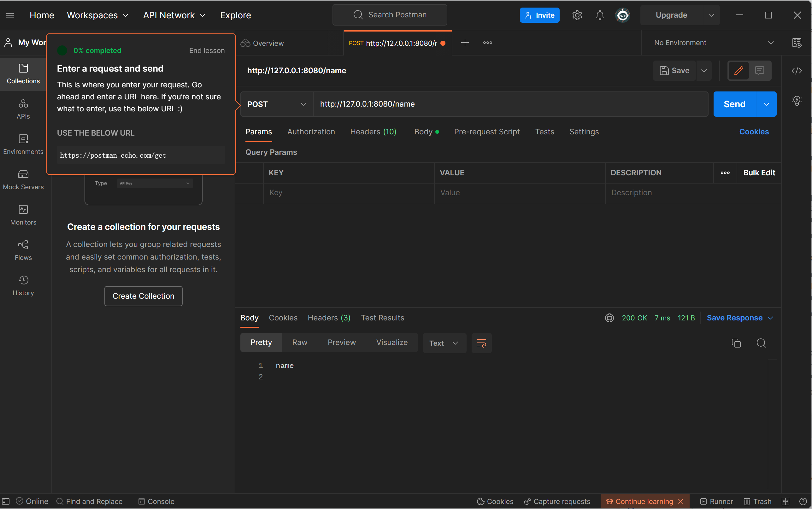Open the request Settings tab
Image resolution: width=812 pixels, height=509 pixels.
pyautogui.click(x=584, y=132)
